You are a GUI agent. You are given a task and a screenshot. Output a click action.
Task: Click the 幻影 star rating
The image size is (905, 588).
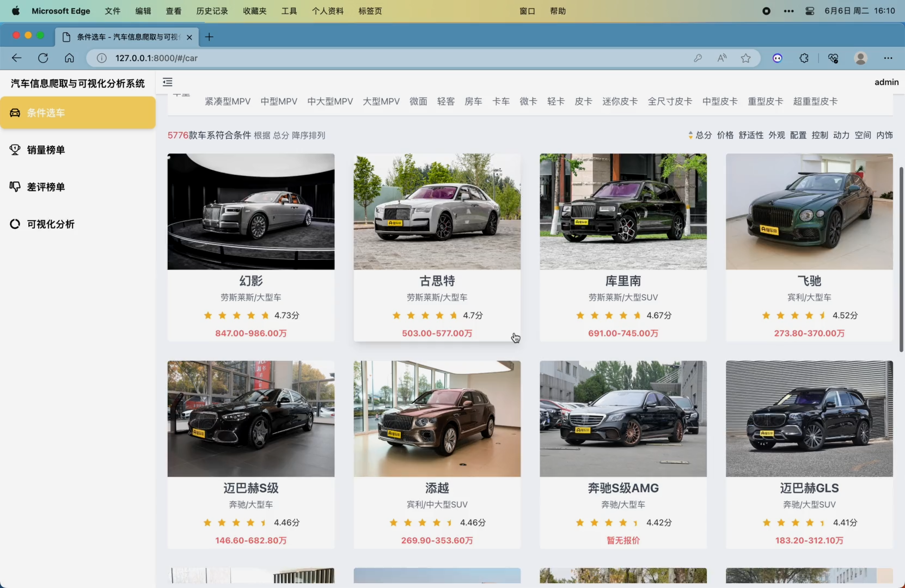236,315
